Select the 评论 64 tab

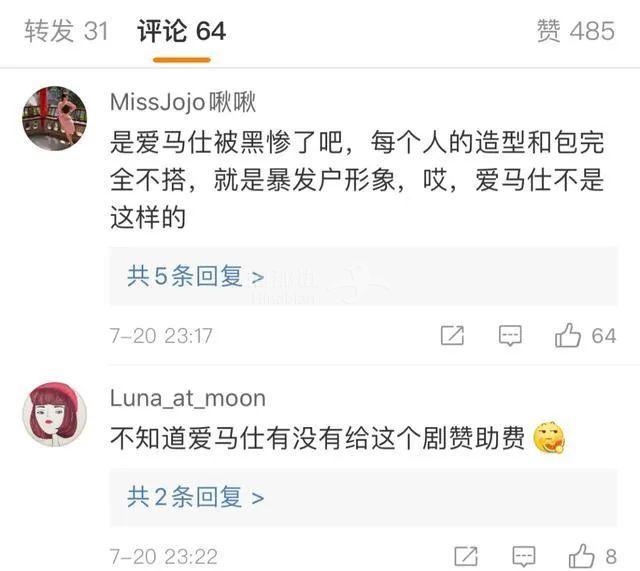[181, 31]
